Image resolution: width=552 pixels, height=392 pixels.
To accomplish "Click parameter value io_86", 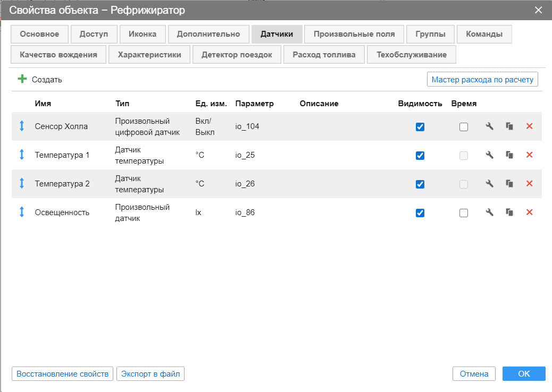I will [245, 212].
